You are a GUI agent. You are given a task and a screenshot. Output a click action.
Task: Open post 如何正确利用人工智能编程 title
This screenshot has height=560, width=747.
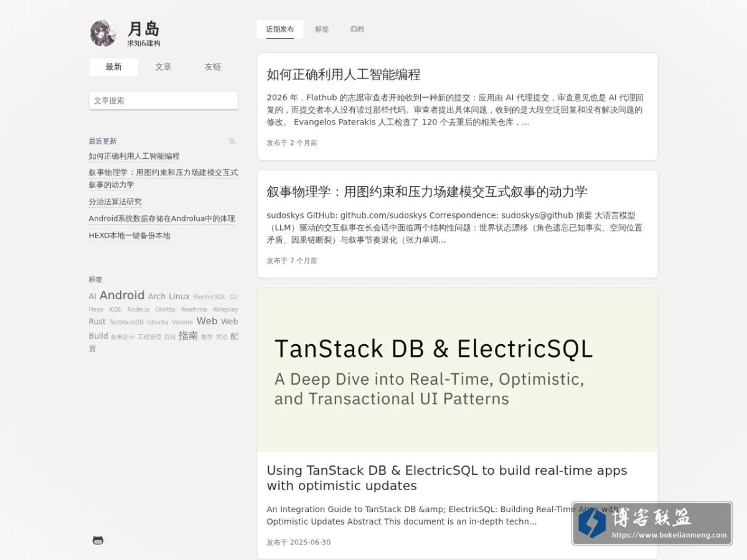point(344,75)
